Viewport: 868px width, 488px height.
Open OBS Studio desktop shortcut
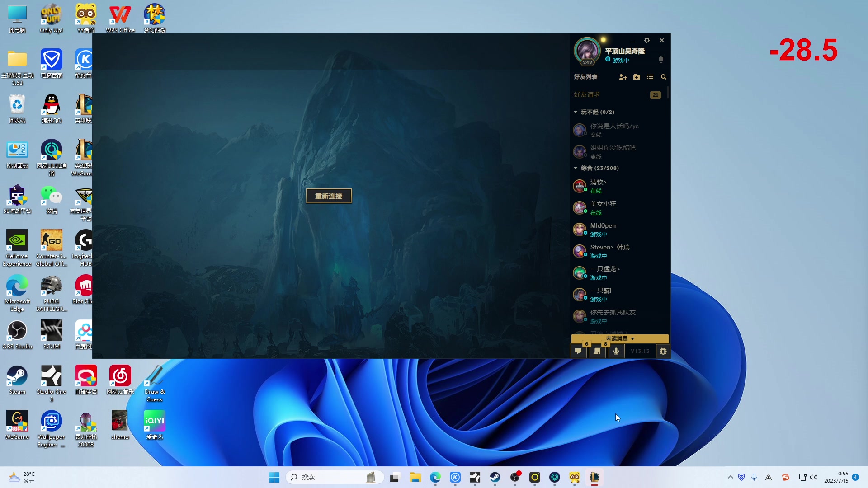(x=17, y=335)
